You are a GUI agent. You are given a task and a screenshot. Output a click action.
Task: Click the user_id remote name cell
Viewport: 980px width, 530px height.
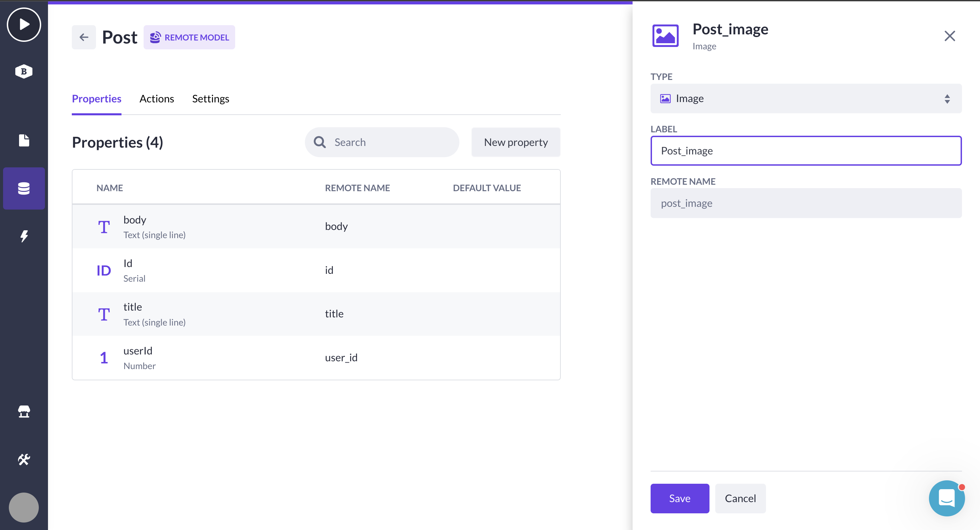pyautogui.click(x=341, y=358)
